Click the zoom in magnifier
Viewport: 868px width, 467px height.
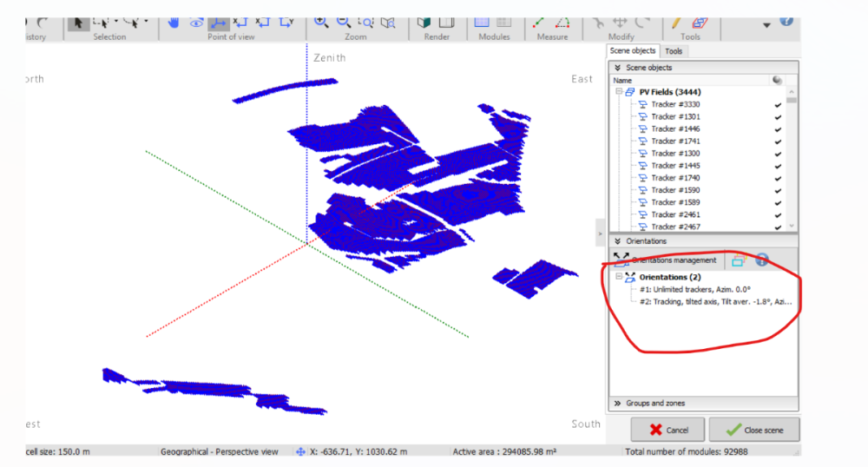pyautogui.click(x=321, y=23)
